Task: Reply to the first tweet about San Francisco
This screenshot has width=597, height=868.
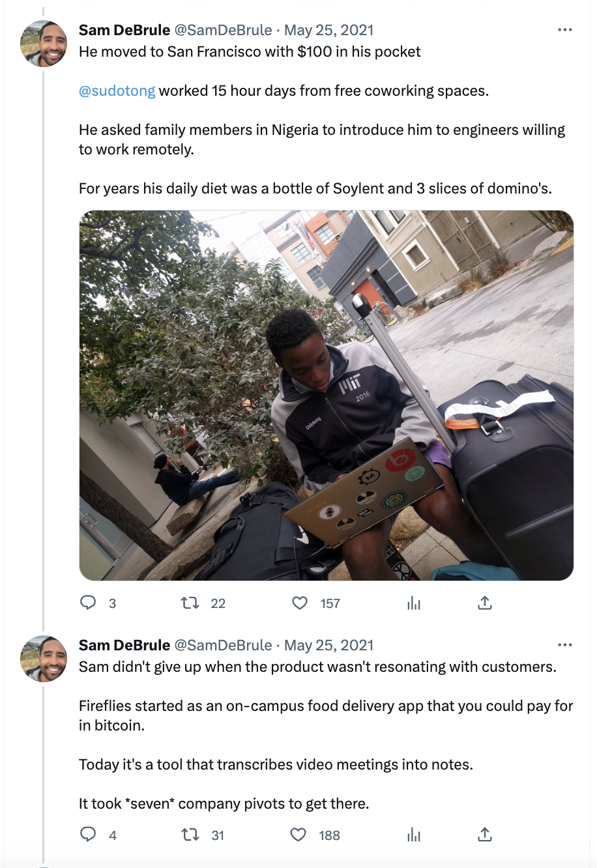Action: tap(88, 603)
